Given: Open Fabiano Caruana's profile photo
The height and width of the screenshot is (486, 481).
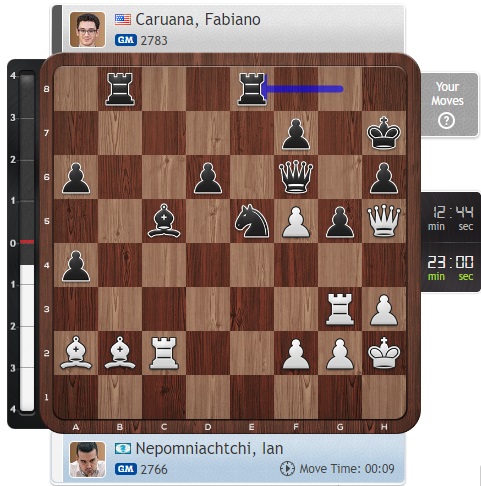Looking at the screenshot, I should 87,29.
